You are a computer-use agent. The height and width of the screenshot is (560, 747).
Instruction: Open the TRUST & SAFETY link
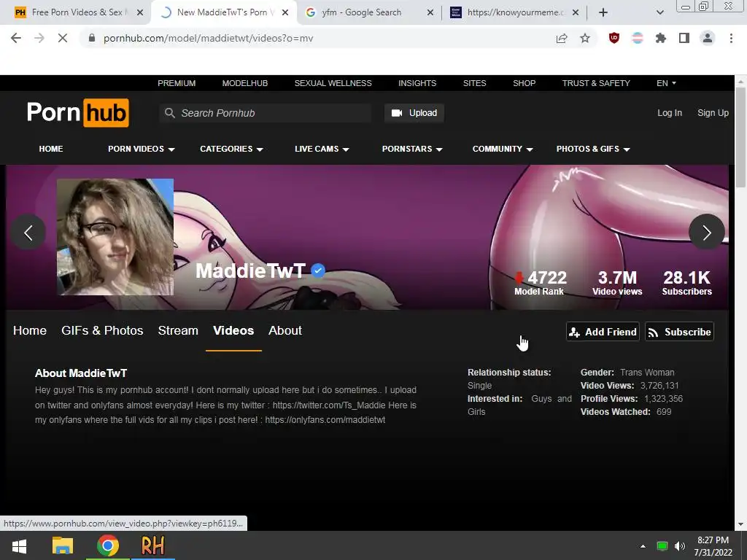(x=596, y=83)
